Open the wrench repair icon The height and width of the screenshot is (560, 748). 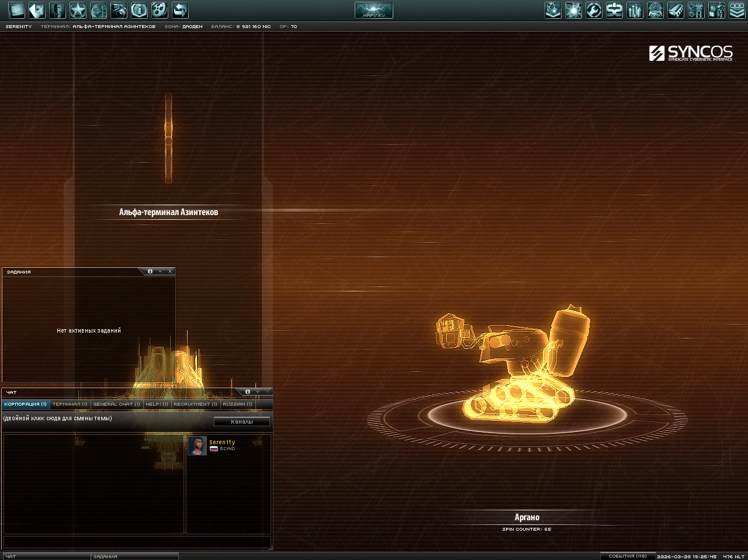594,10
